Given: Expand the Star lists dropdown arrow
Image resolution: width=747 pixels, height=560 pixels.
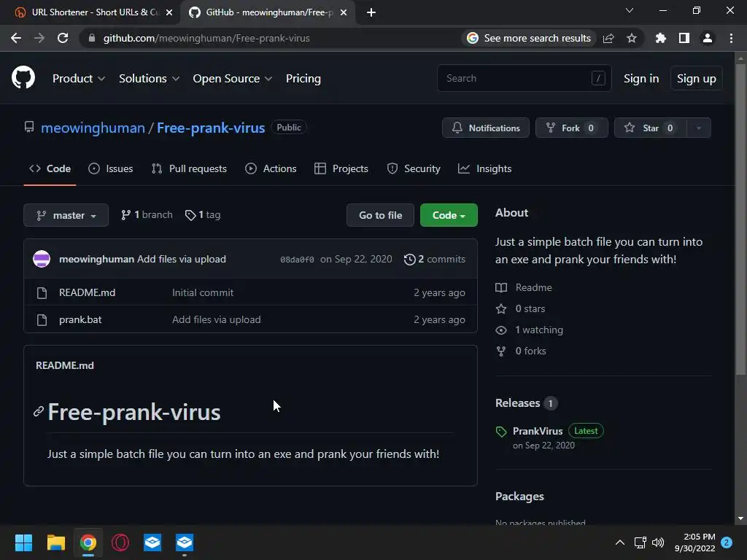Looking at the screenshot, I should 699,128.
